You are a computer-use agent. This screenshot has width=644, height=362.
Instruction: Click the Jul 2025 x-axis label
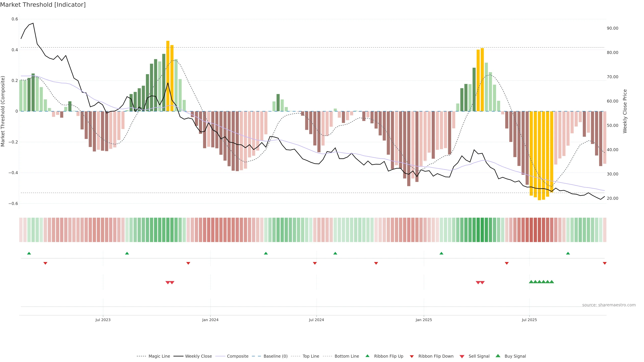[529, 320]
